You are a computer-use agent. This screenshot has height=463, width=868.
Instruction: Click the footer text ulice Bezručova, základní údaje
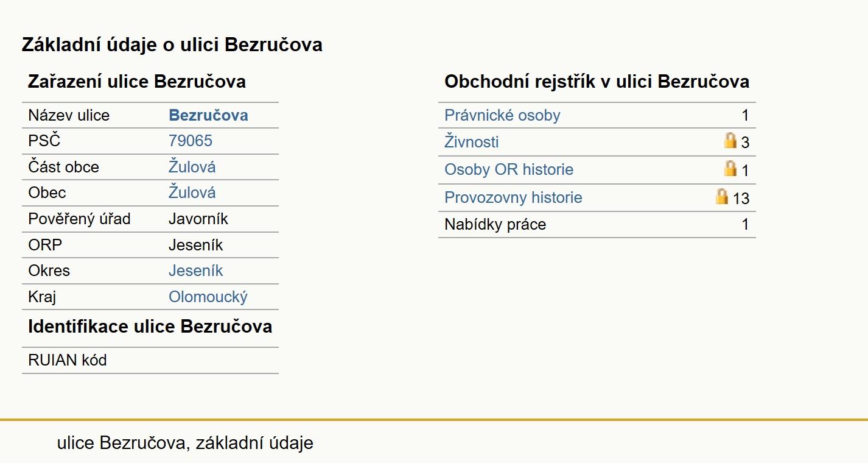[x=185, y=442]
